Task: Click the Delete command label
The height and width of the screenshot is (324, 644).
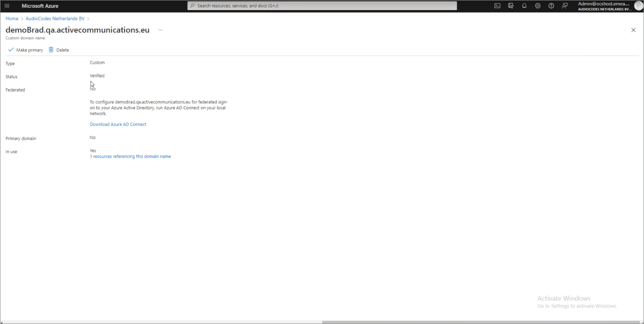Action: (63, 50)
